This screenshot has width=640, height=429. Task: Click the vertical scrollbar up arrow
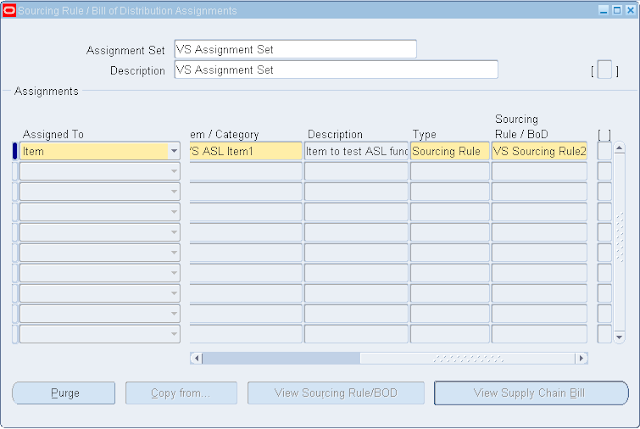(620, 148)
